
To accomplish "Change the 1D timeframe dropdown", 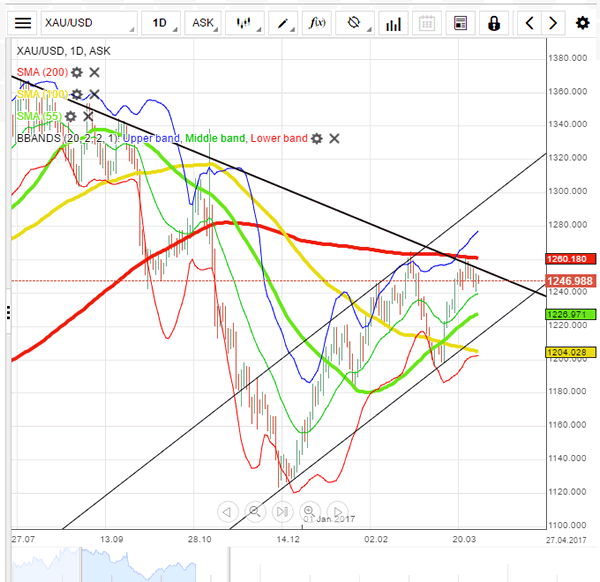I will (x=161, y=23).
